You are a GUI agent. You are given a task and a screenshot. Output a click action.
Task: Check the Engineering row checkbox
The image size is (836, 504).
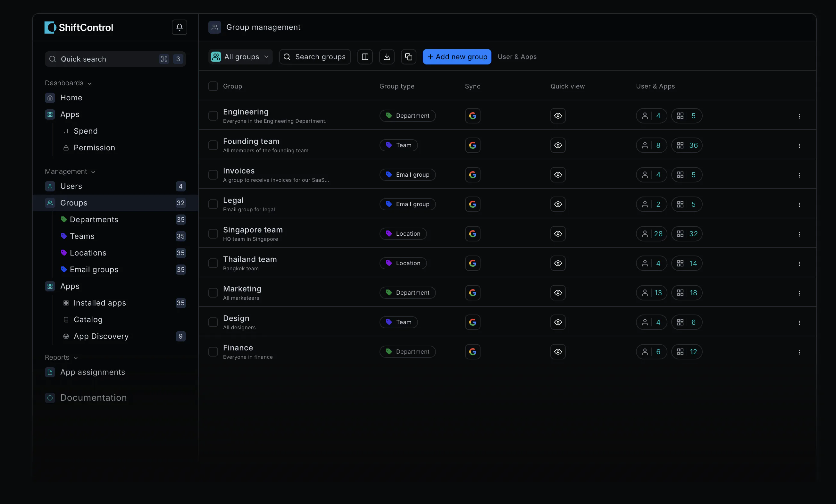point(213,116)
